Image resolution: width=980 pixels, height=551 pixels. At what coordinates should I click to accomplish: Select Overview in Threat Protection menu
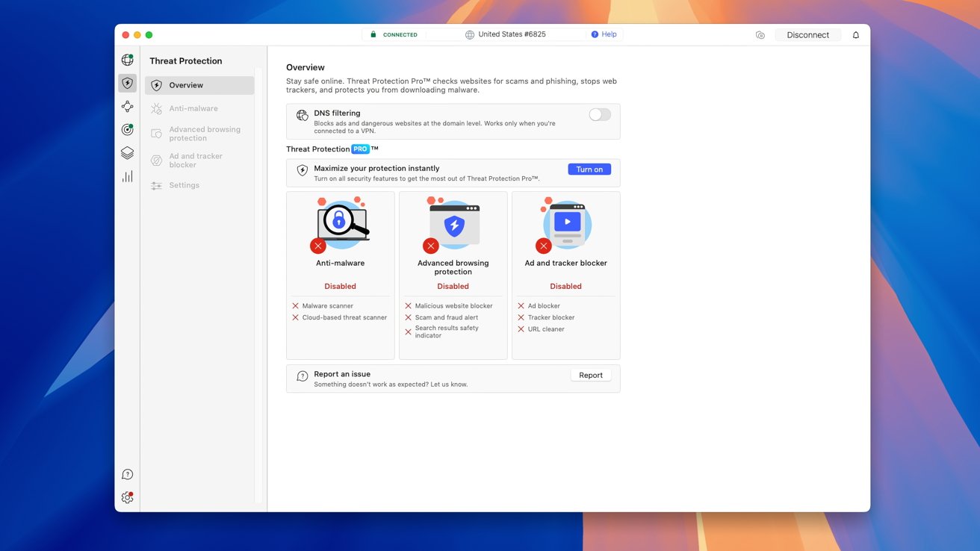click(x=199, y=85)
